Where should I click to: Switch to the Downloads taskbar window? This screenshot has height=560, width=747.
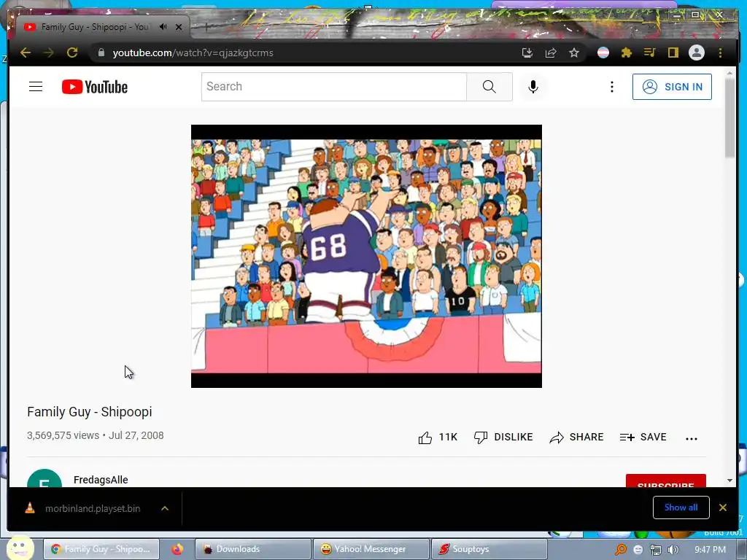coord(252,549)
